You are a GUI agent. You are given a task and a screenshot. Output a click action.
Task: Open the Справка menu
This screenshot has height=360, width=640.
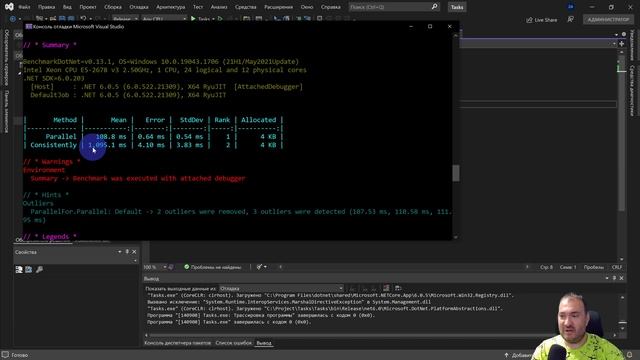coord(331,7)
